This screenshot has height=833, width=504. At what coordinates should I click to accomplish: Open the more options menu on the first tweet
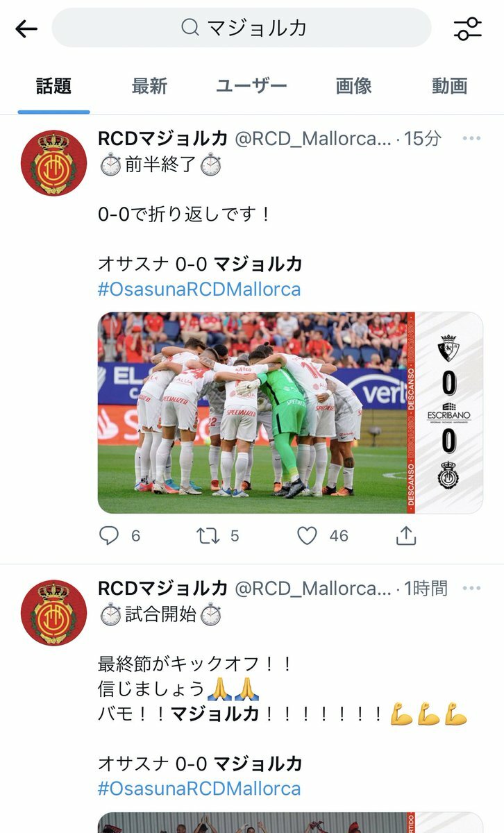pyautogui.click(x=471, y=139)
